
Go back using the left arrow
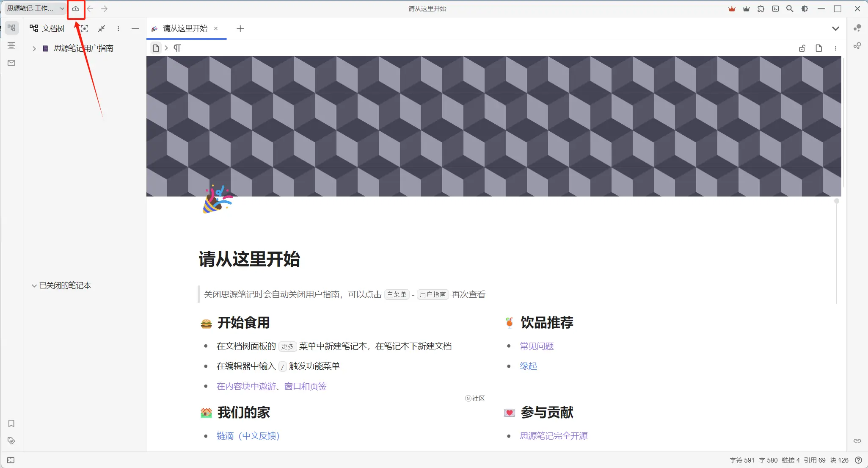[x=90, y=8]
